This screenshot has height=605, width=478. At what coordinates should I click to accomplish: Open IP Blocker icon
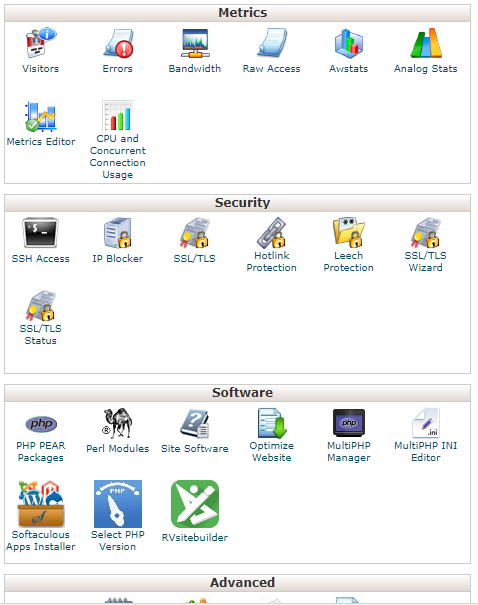coord(118,233)
